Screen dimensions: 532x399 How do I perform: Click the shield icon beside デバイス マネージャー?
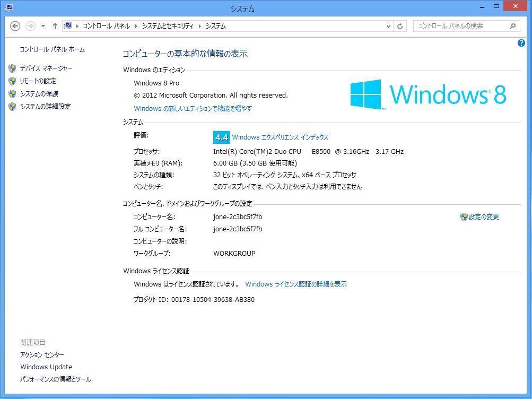tap(12, 68)
